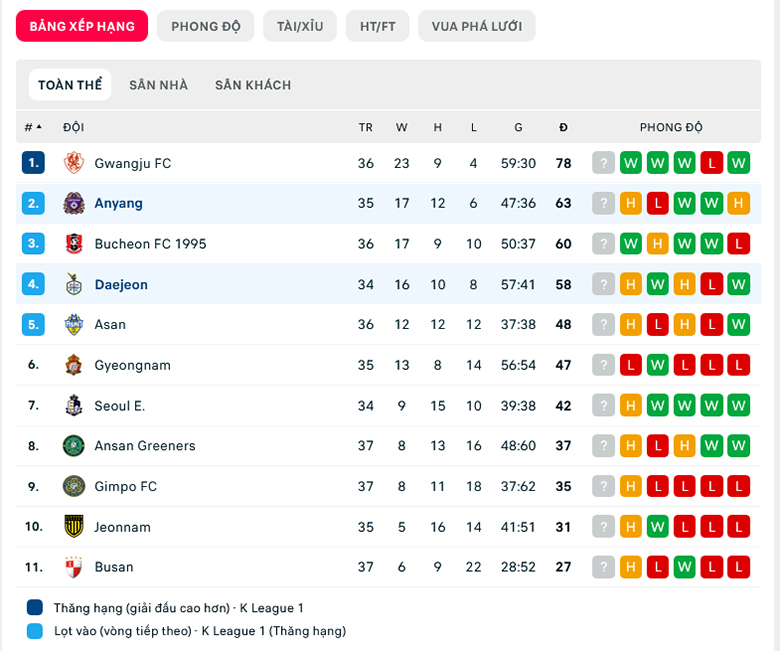Viewport: 780px width, 651px height.
Task: Click the Gwangju FC team crest
Action: (x=74, y=163)
